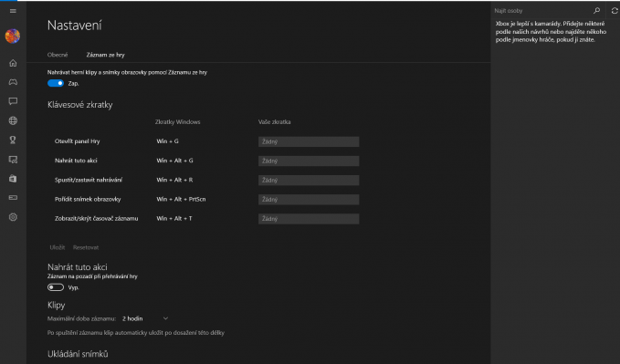This screenshot has width=620, height=364.
Task: Open the console Connection icon
Action: [x=13, y=198]
